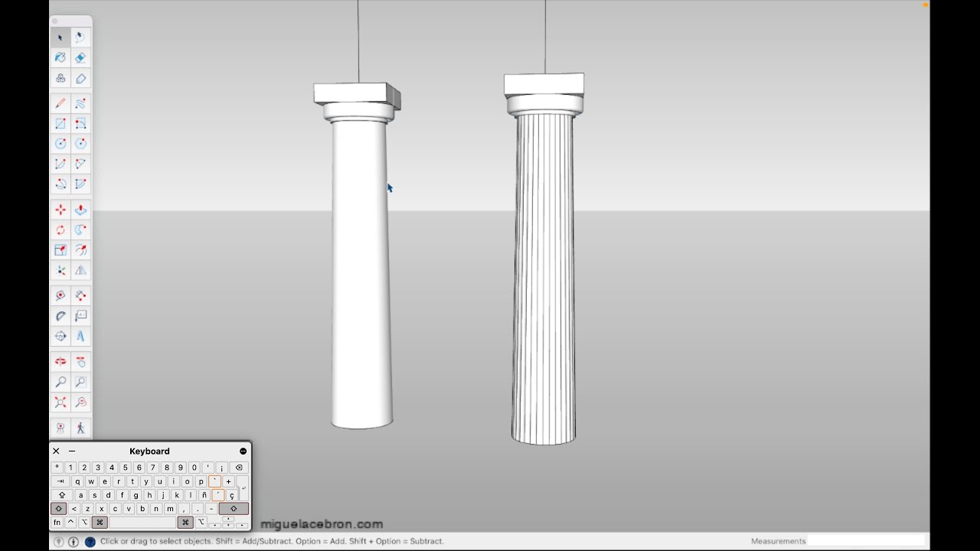Select the 3D Text tool

pyautogui.click(x=80, y=336)
